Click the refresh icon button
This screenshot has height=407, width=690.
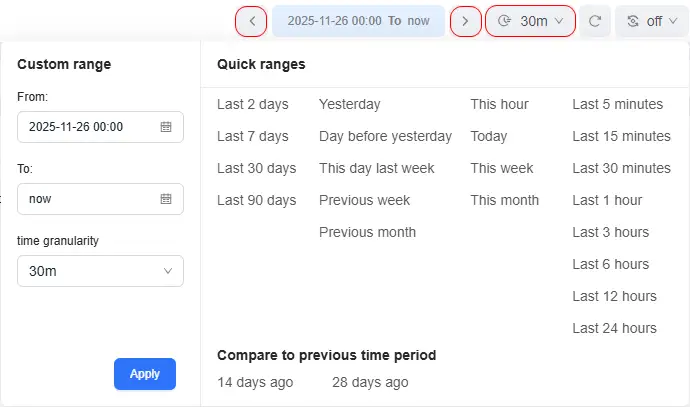596,21
